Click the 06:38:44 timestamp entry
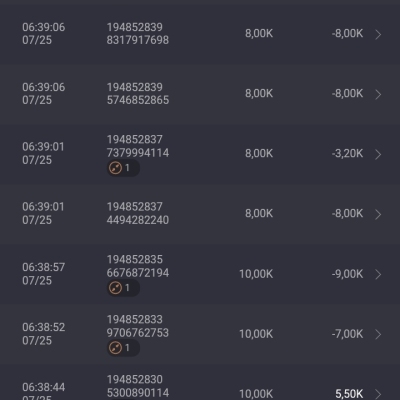 [43, 391]
